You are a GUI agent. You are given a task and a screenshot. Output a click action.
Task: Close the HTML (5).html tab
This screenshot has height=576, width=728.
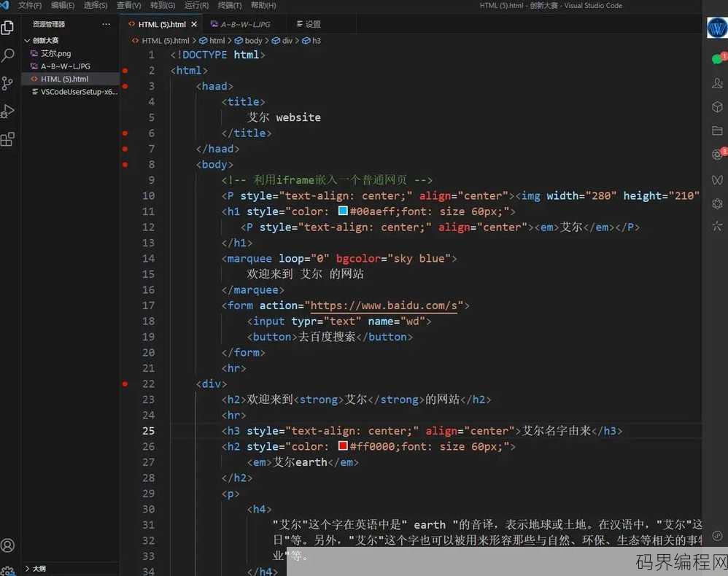pos(194,24)
